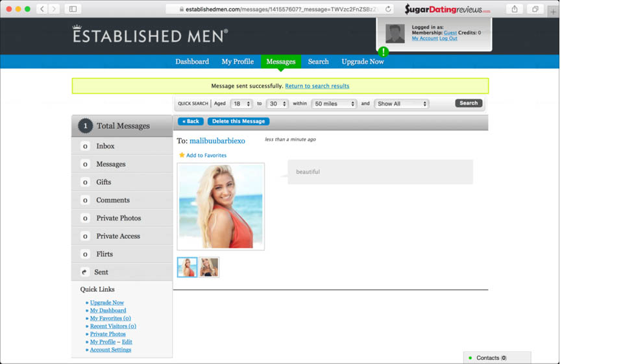Screen dimensions: 623x364
Task: Open the Safari share icon
Action: (x=514, y=9)
